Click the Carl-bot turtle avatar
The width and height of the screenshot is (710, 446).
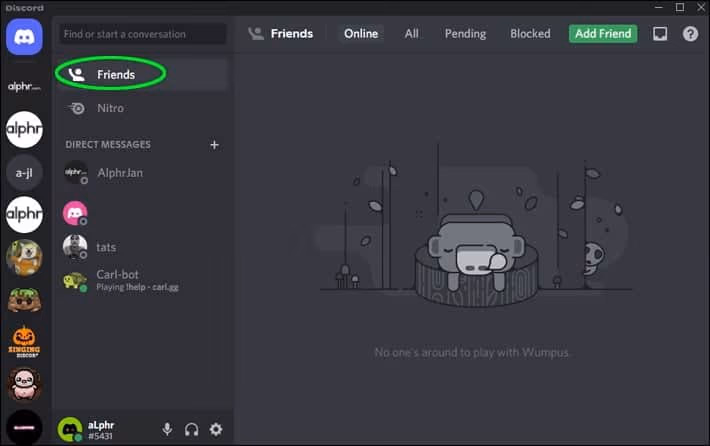[x=75, y=281]
